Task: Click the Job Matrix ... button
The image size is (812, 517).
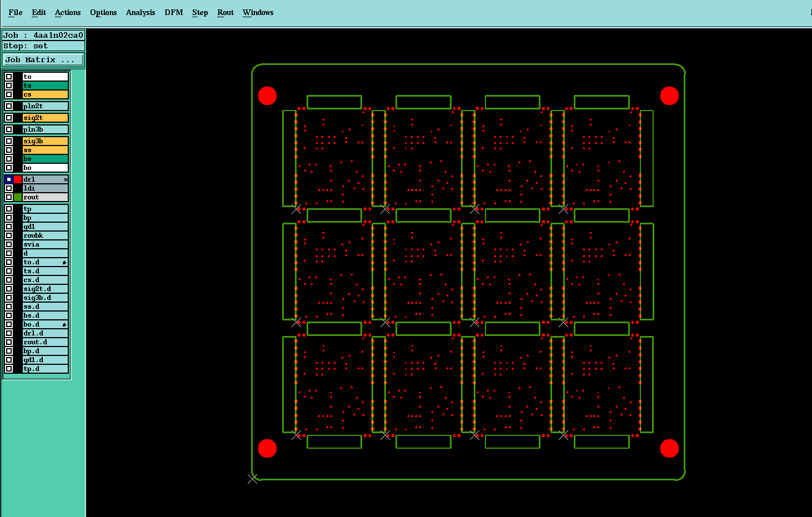Action: click(x=43, y=59)
